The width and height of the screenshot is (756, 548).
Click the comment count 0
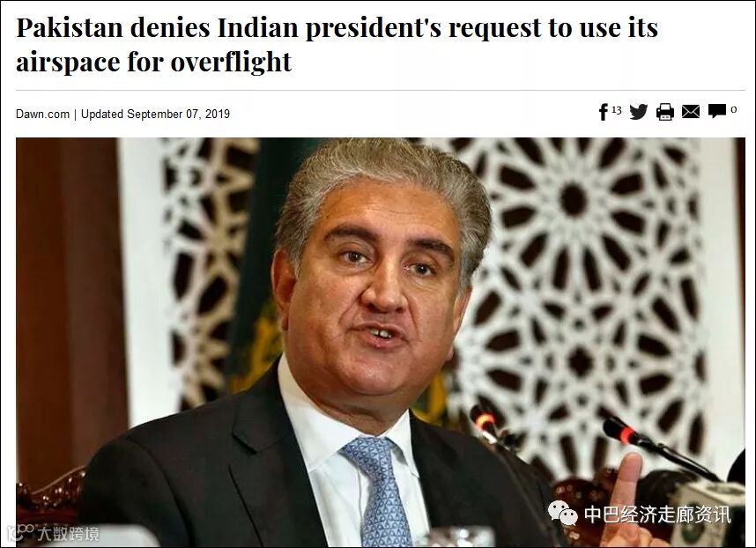pyautogui.click(x=733, y=109)
